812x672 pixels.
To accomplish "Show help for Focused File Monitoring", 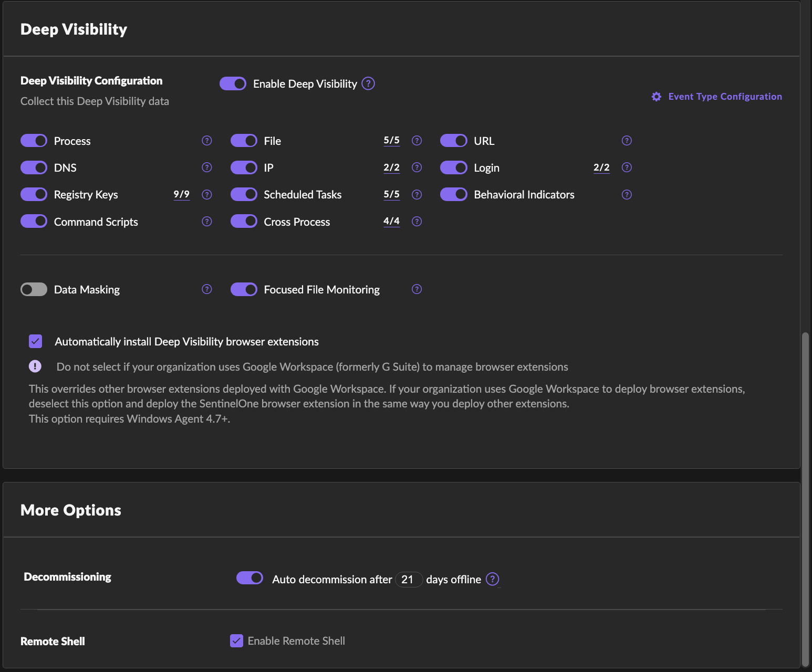I will pos(417,289).
